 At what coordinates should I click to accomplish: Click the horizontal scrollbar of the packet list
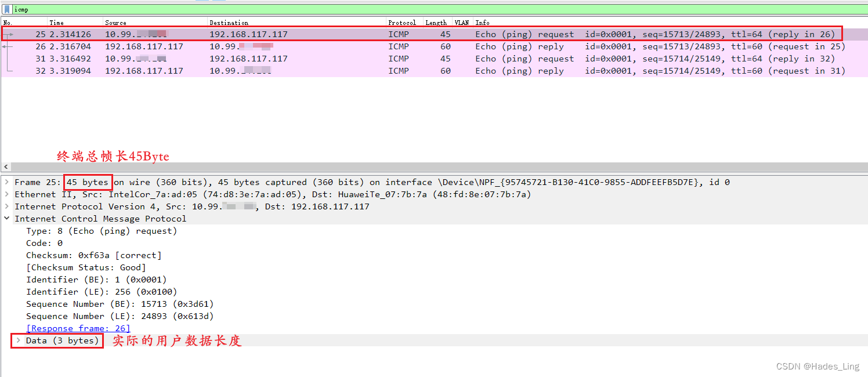[438, 166]
